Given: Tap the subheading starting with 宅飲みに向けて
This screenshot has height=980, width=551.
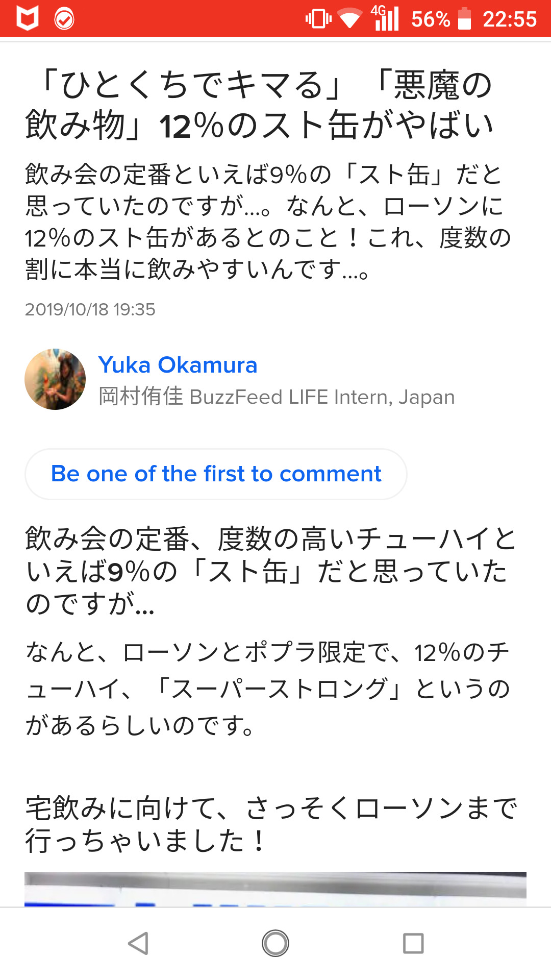Looking at the screenshot, I should [270, 824].
